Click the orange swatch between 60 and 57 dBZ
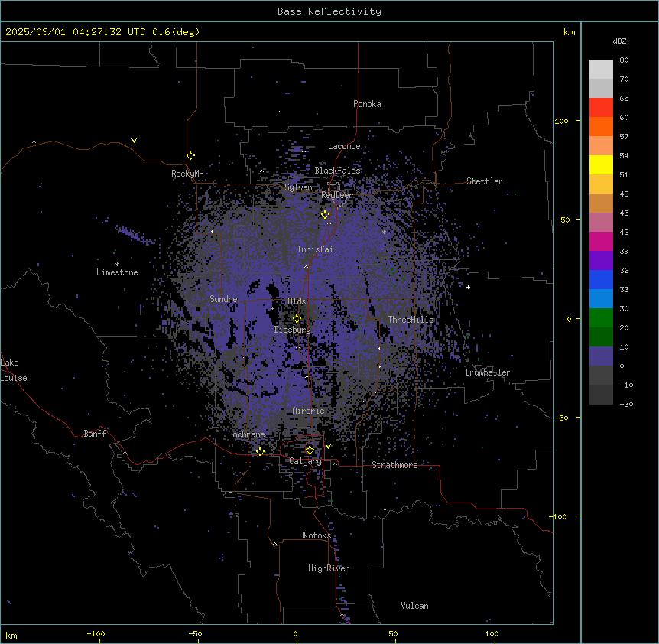The image size is (659, 644). 601,126
